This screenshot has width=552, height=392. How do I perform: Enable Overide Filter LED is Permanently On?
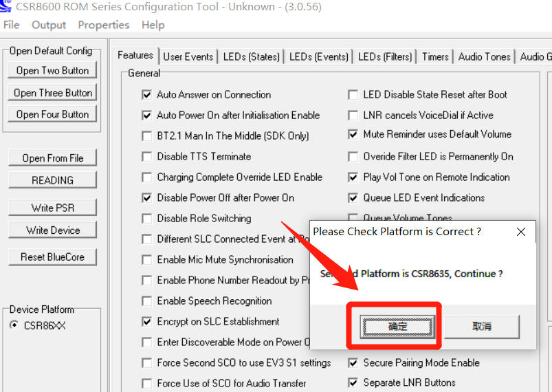[353, 157]
